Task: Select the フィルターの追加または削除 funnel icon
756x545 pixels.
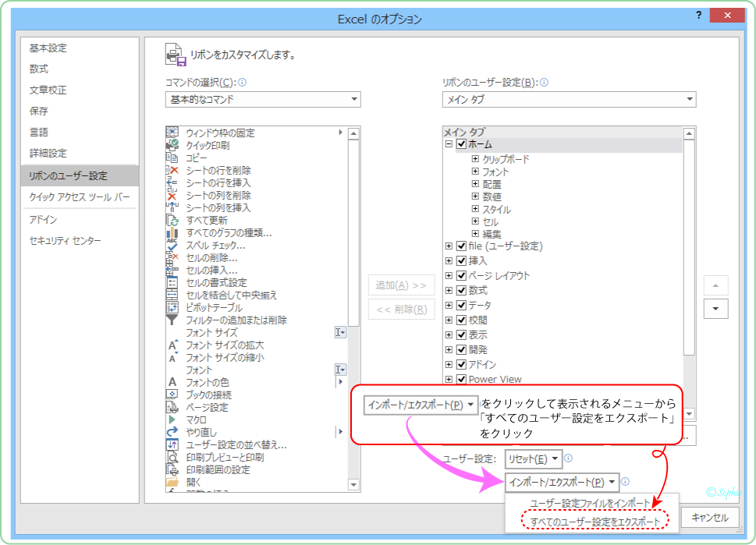Action: pyautogui.click(x=172, y=320)
